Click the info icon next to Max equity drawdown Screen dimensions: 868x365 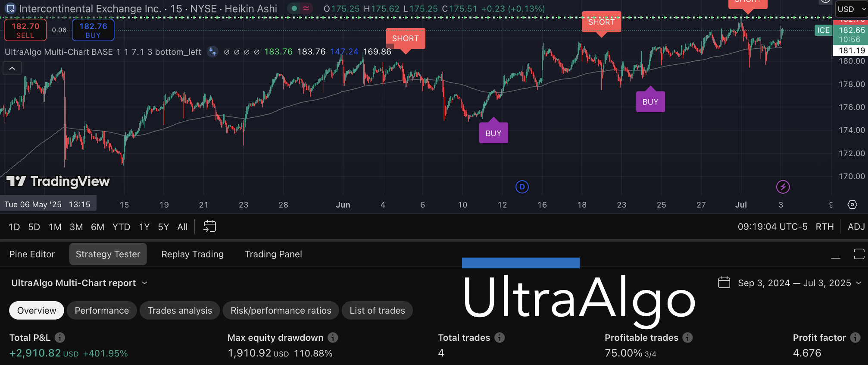pos(333,337)
